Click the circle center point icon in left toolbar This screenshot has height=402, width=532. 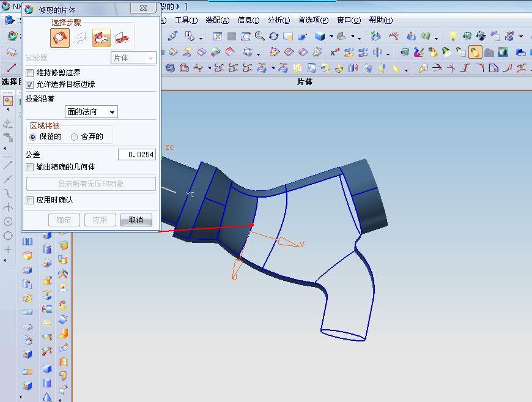point(8,221)
